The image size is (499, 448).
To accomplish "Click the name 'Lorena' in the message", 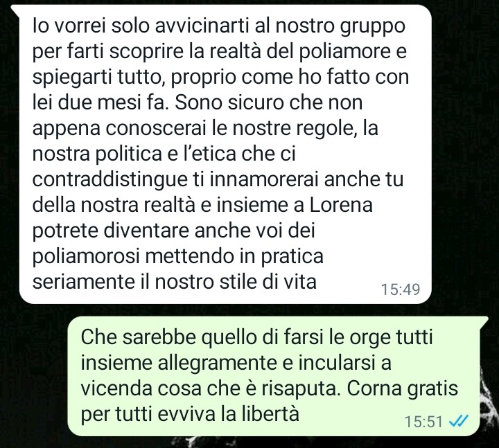I will 341,205.
